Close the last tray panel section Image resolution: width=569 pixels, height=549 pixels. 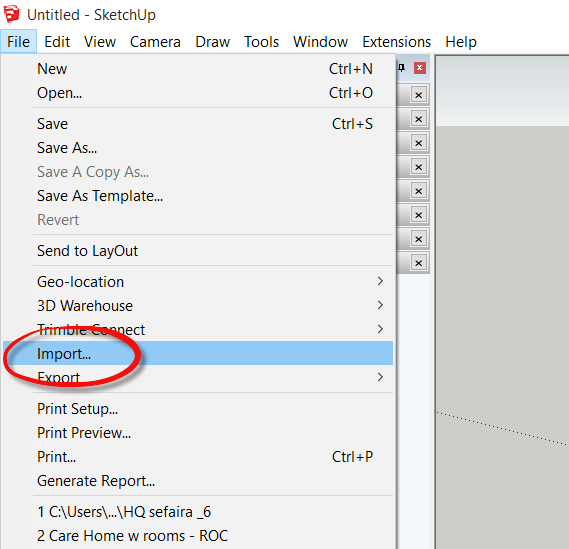(x=418, y=263)
